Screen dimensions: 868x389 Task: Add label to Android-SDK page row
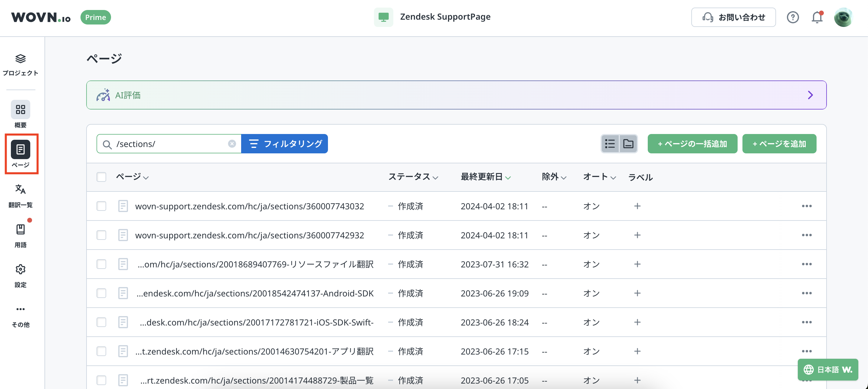pyautogui.click(x=637, y=293)
